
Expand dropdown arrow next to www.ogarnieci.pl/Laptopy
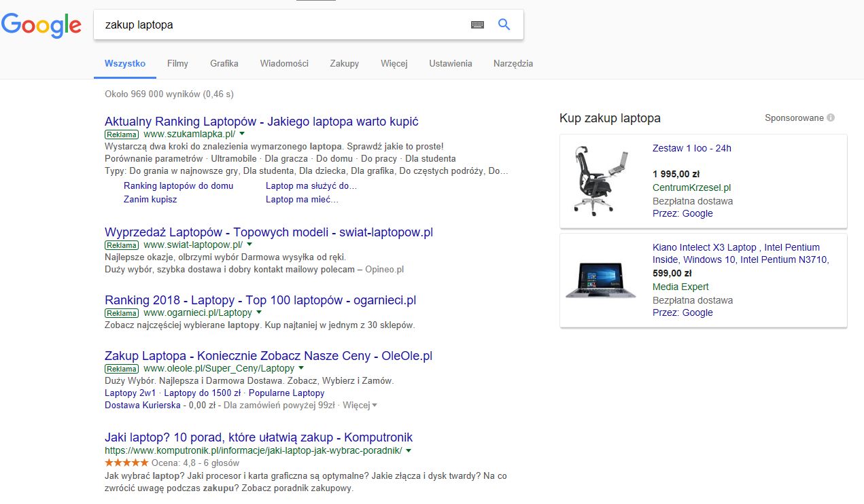(258, 312)
